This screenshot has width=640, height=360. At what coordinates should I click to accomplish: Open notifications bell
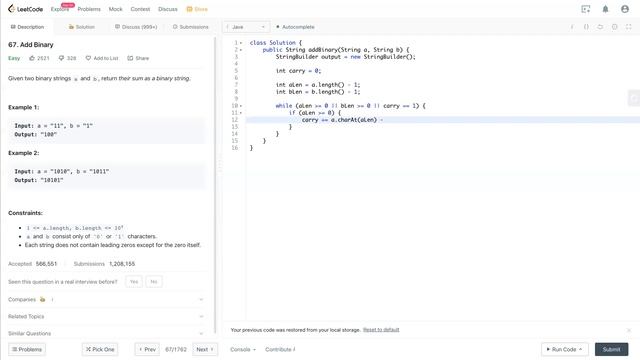[605, 9]
